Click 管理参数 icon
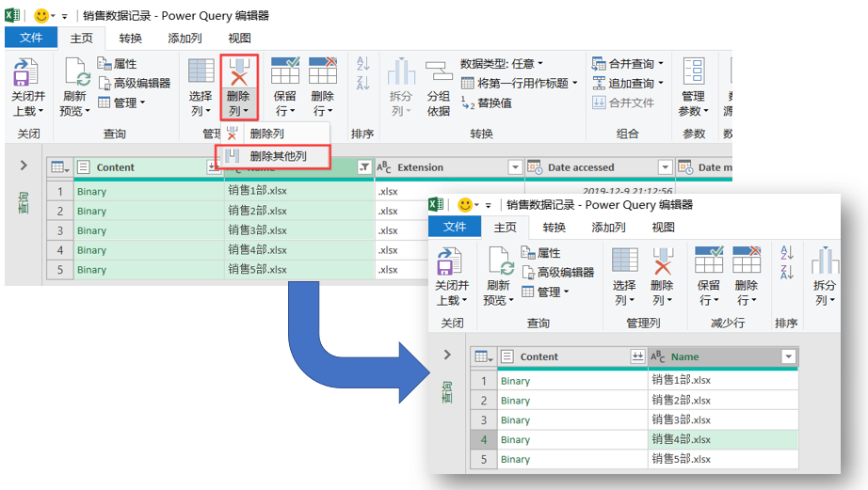Image resolution: width=868 pixels, height=490 pixels. coord(694,71)
